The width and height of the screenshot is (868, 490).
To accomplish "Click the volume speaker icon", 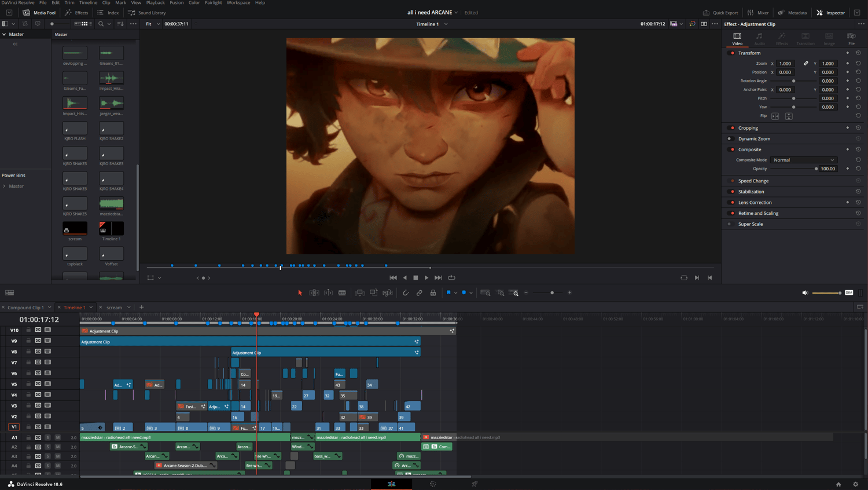I will point(805,292).
